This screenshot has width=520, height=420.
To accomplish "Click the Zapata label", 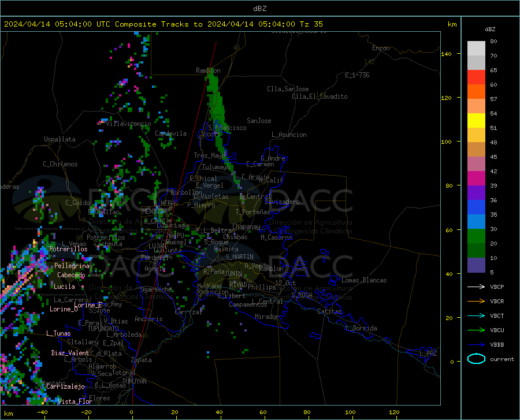I will pyautogui.click(x=142, y=360).
